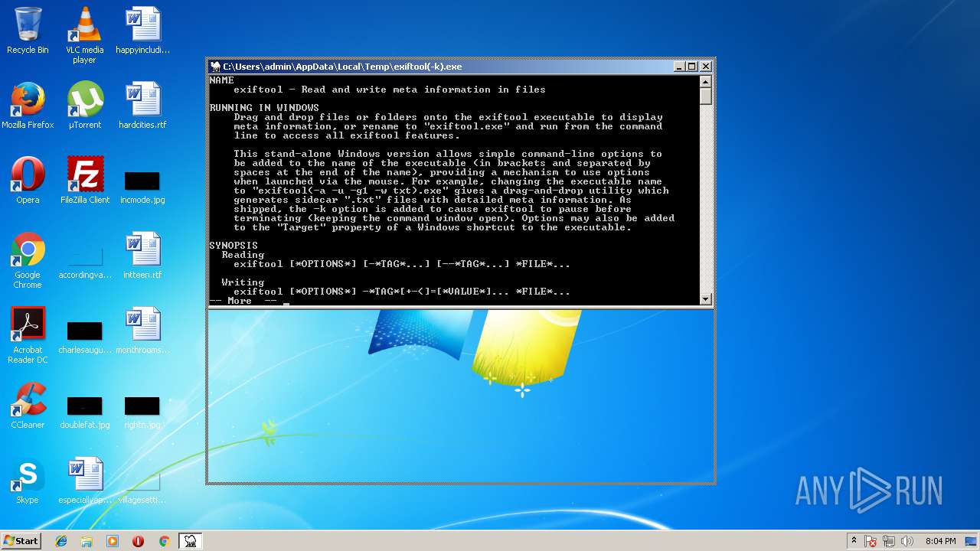Viewport: 980px width, 551px height.
Task: Select rightn.jpg image file
Action: tap(142, 412)
